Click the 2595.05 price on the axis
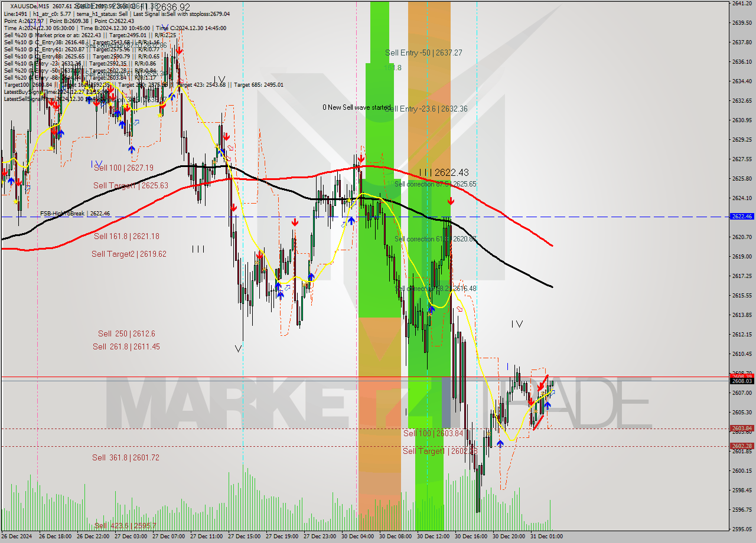756x543 pixels. click(741, 529)
